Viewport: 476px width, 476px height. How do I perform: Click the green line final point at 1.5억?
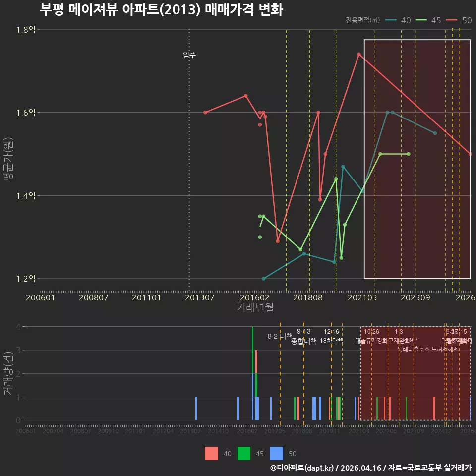(409, 154)
